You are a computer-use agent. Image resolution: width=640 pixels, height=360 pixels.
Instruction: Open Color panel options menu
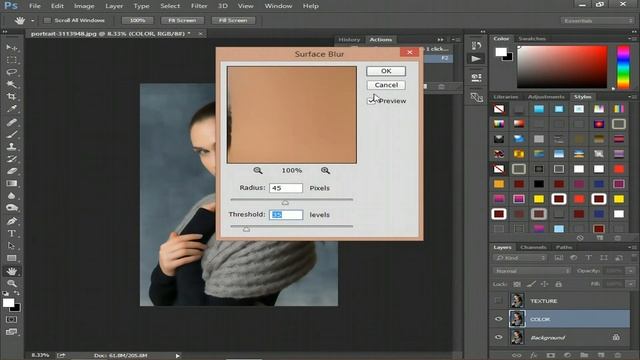coord(632,39)
